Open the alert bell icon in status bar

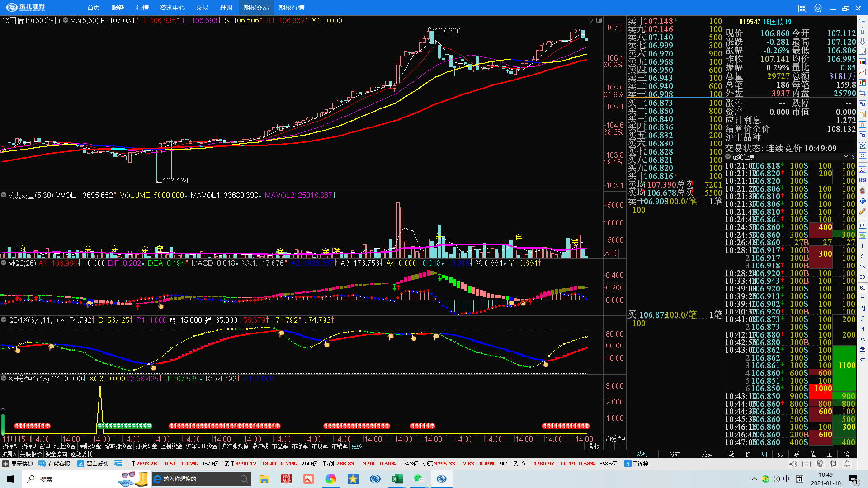point(847,464)
